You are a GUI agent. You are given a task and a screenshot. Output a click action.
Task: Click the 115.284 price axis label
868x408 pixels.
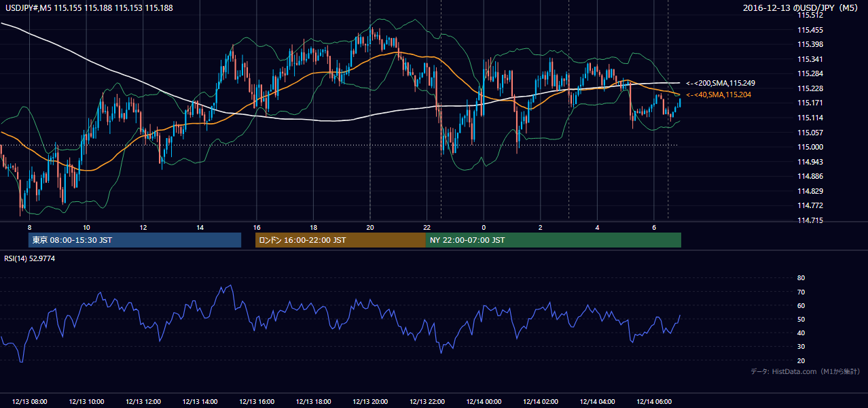point(810,73)
